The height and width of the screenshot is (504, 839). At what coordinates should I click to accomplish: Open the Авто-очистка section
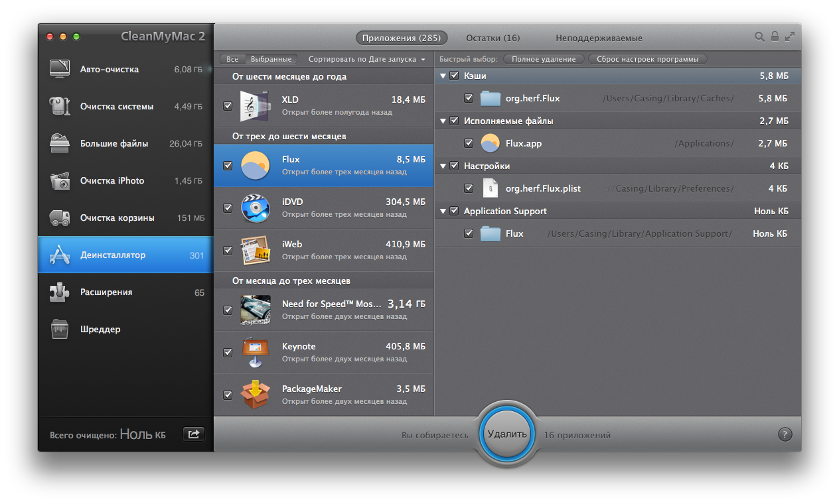pos(125,69)
